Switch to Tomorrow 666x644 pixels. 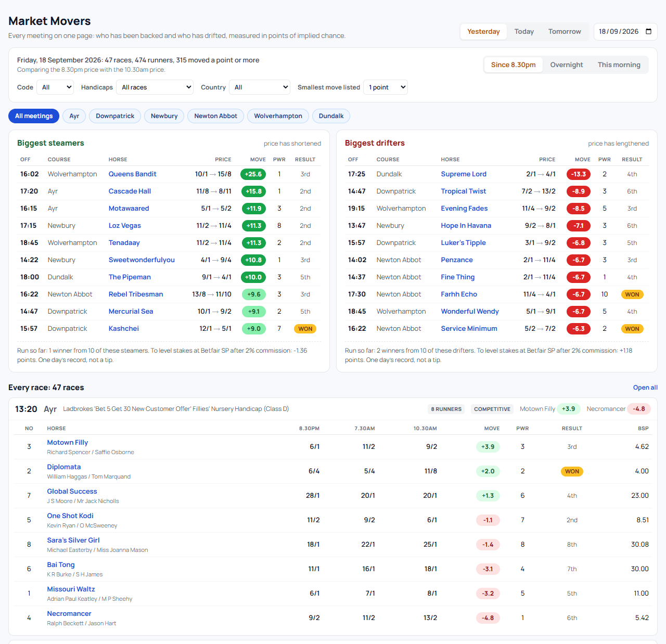[x=565, y=32]
